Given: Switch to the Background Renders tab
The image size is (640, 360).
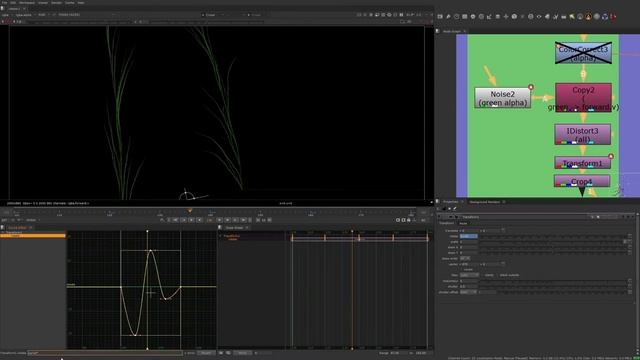Looking at the screenshot, I should pos(484,202).
